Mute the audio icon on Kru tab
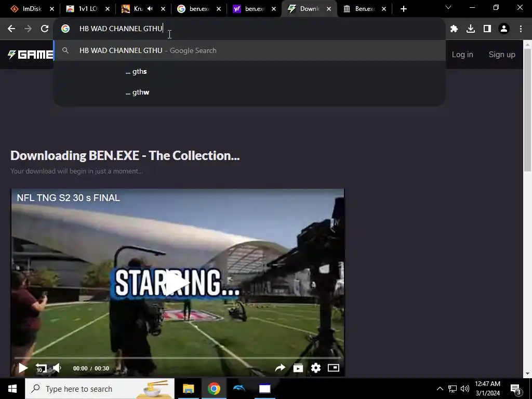The image size is (532, 399). [x=150, y=9]
